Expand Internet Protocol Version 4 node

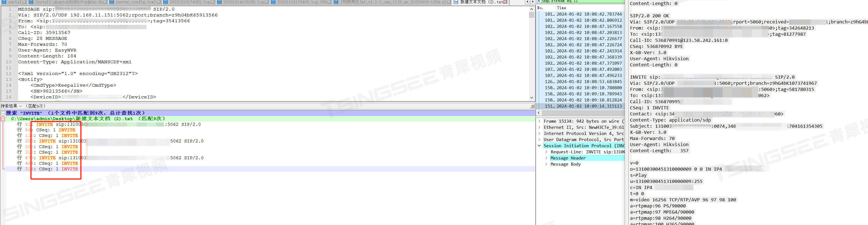pyautogui.click(x=540, y=133)
